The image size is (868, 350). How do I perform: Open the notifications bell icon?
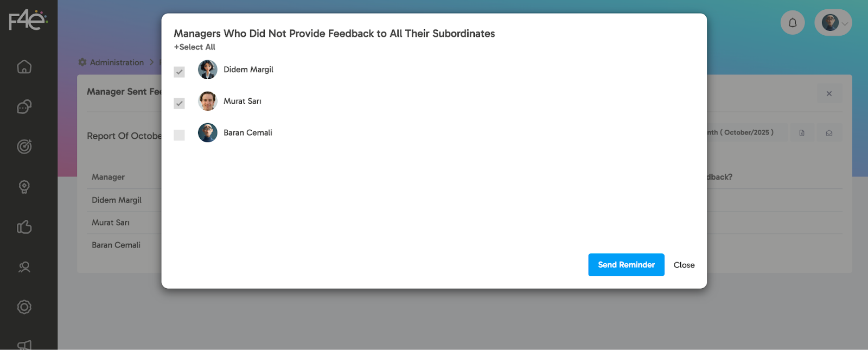[793, 23]
